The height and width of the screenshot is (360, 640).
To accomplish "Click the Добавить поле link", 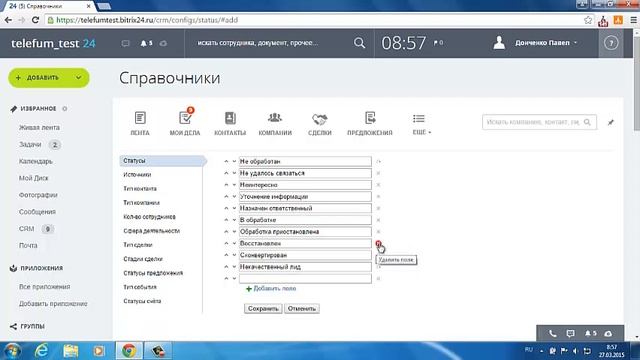I will [271, 289].
